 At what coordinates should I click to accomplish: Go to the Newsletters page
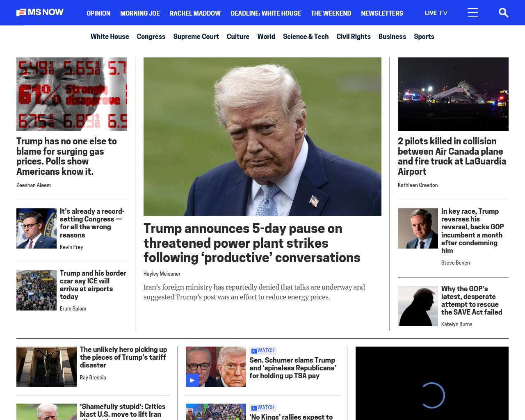pos(382,13)
